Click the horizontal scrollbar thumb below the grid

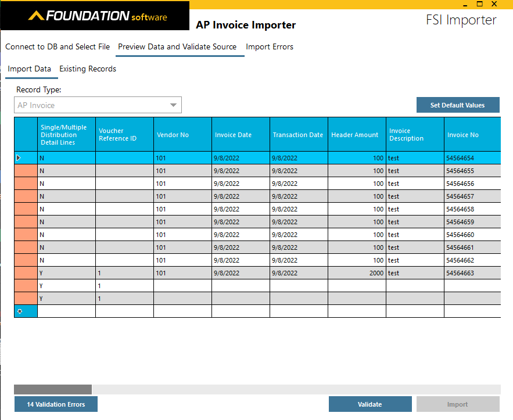53,389
